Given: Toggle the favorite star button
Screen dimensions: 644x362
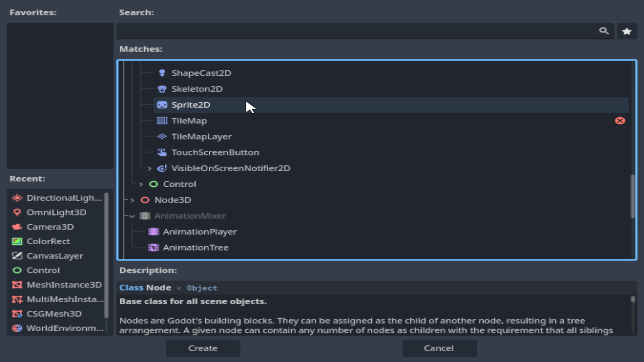Looking at the screenshot, I should (x=627, y=31).
